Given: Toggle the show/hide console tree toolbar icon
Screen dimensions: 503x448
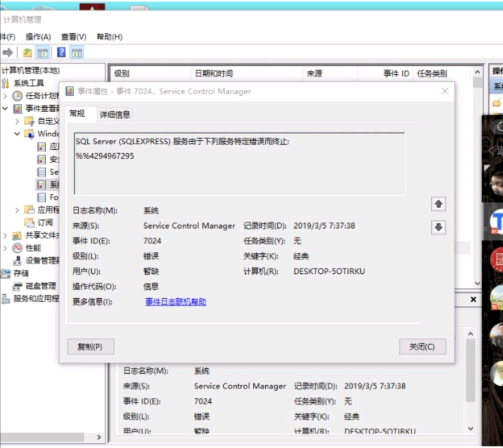Looking at the screenshot, I should [x=42, y=52].
